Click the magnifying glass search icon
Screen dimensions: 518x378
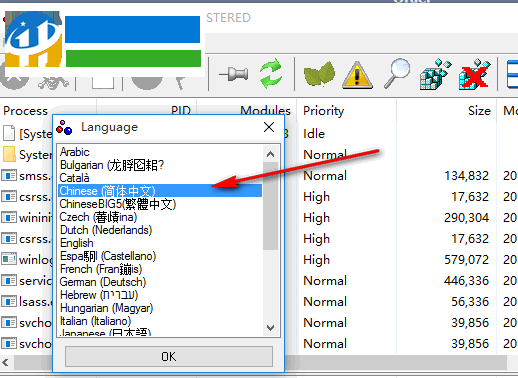[397, 73]
